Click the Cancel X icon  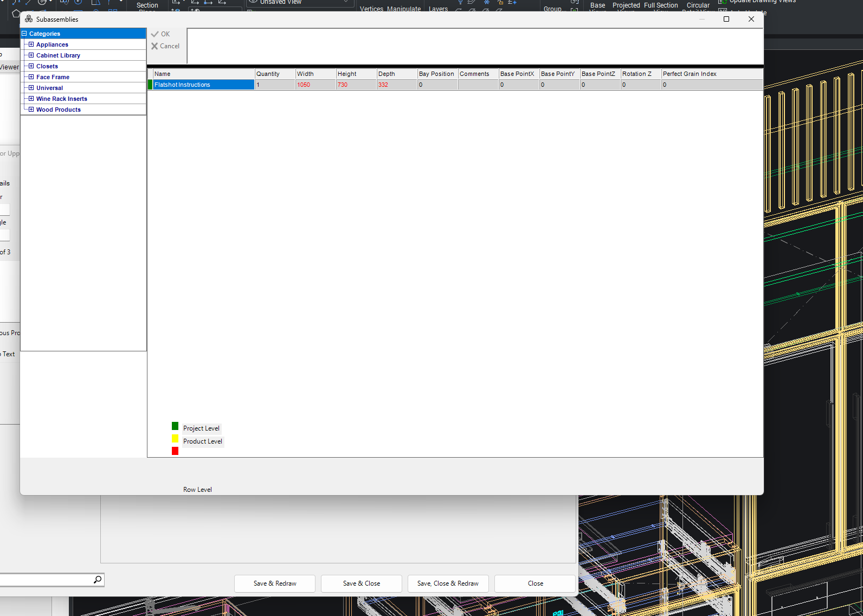(x=154, y=46)
